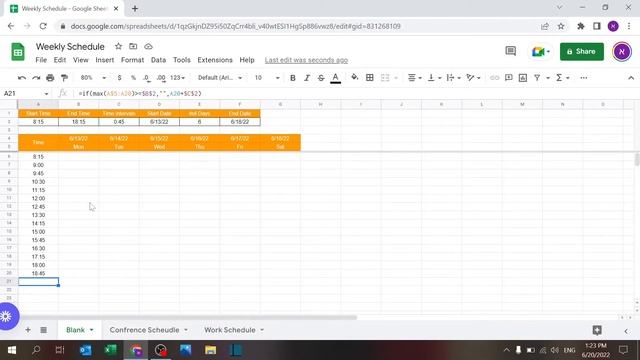Open the Help menu
Image resolution: width=640 pixels, height=360 pixels.
[x=247, y=60]
